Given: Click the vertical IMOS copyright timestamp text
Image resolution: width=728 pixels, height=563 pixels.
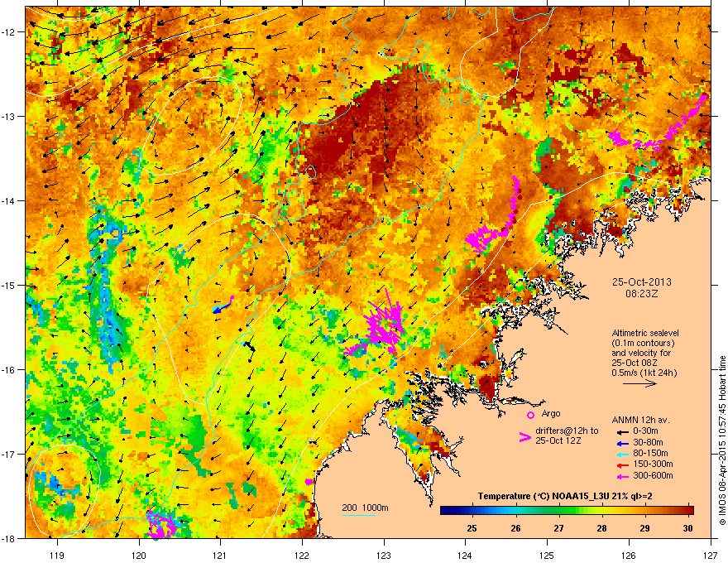Looking at the screenshot, I should [x=722, y=440].
